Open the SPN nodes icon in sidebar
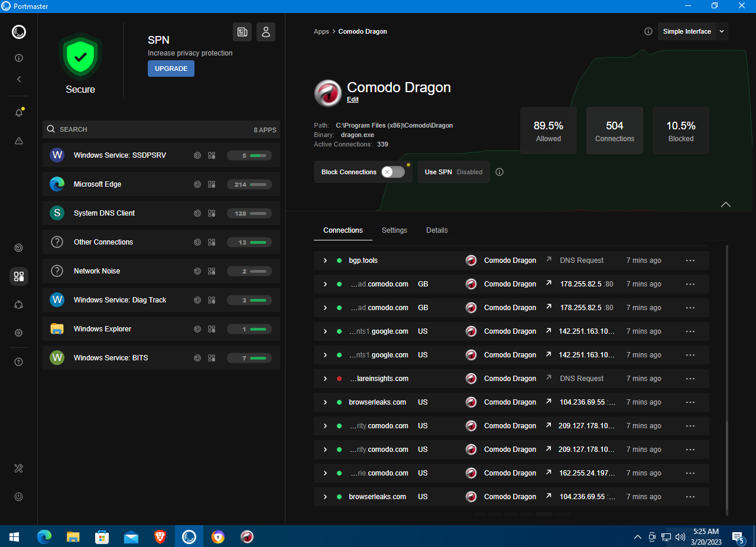Screen dimensions: 756x547 click(x=19, y=305)
